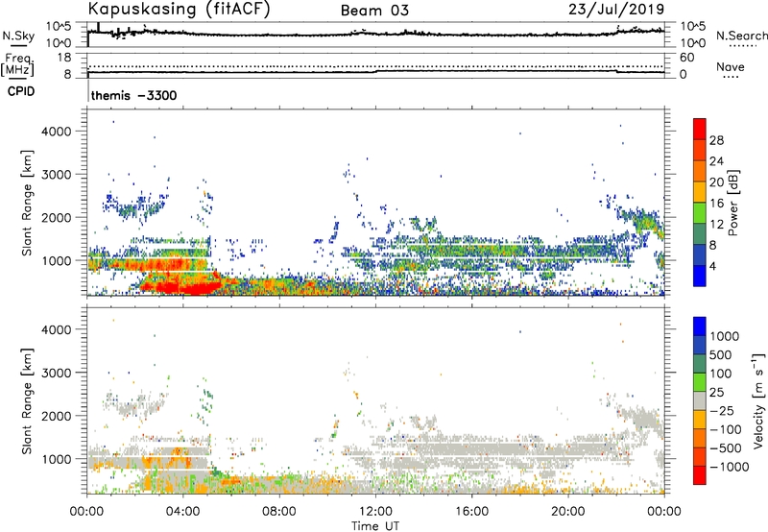Click the "18" frequency axis tick label

(64, 58)
